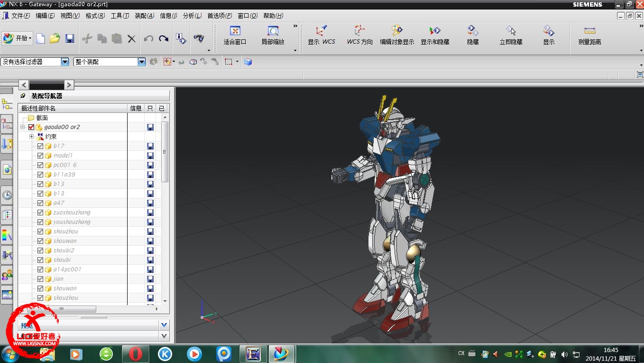Open the System Scenes landscape sidebar tab

tap(7, 295)
